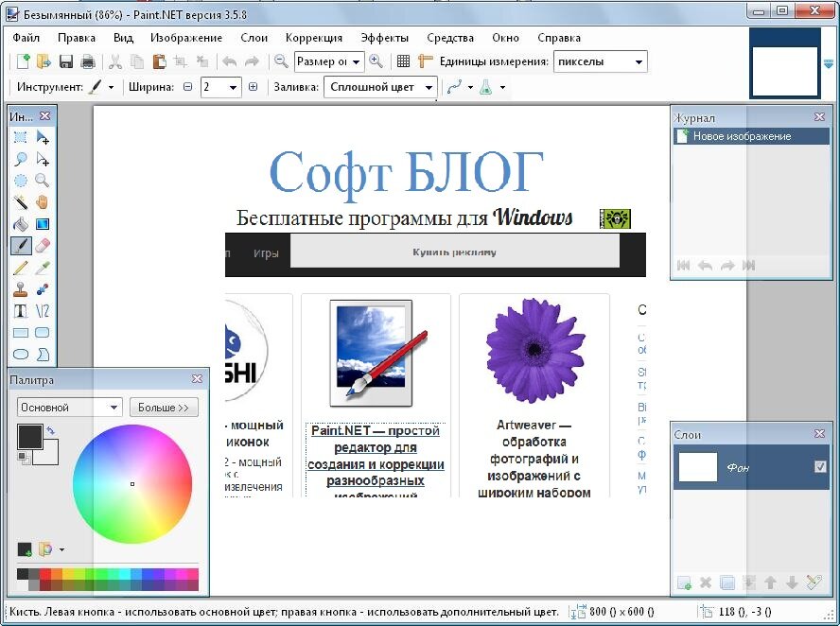Select the Gradient tool
Viewport: 840px width, 626px height.
(x=43, y=224)
